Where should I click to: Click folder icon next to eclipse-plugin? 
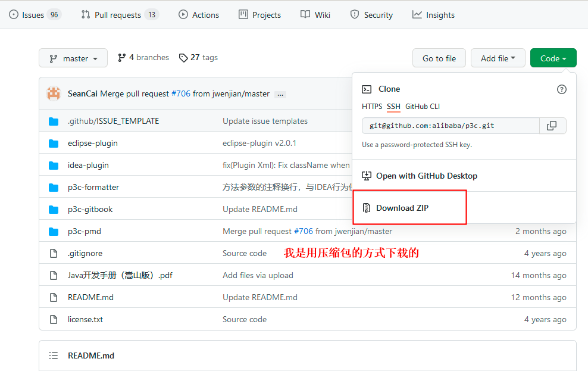click(x=54, y=144)
